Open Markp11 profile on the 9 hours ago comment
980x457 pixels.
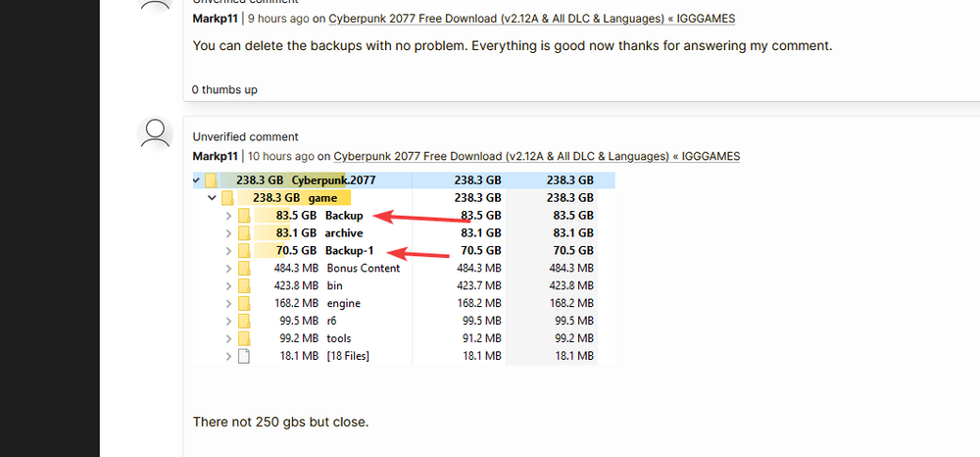pos(215,18)
